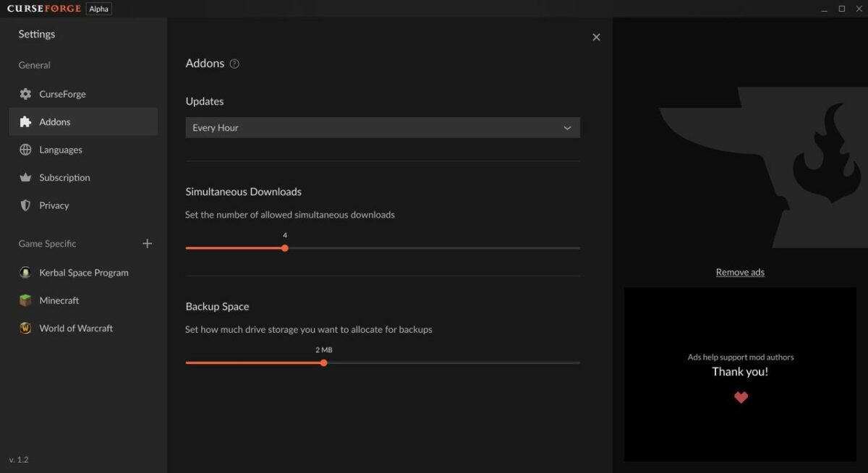Open the Languages settings
This screenshot has width=868, height=473.
pyautogui.click(x=83, y=150)
